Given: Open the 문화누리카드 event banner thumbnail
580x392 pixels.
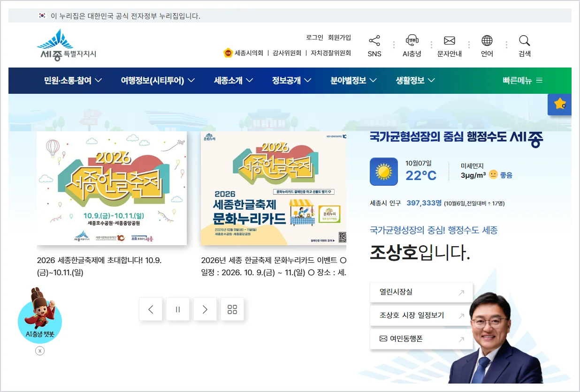Looking at the screenshot, I should 274,188.
